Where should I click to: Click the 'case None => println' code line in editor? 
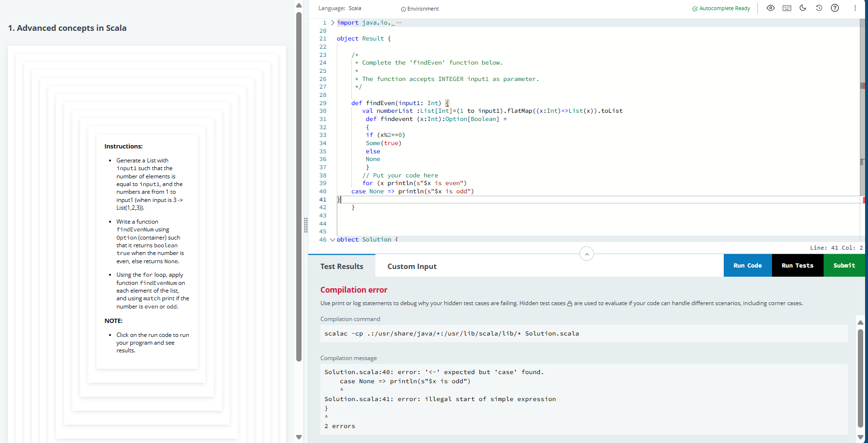coord(413,191)
